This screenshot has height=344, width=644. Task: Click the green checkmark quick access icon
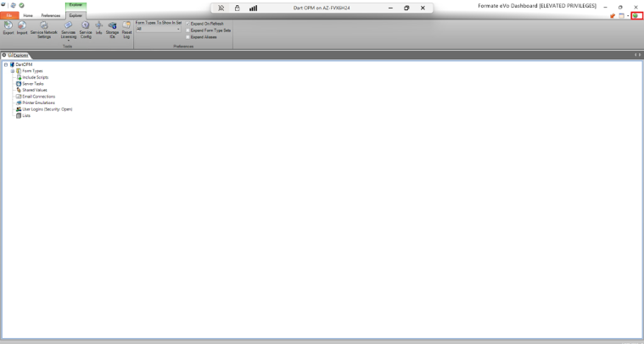coord(21,5)
